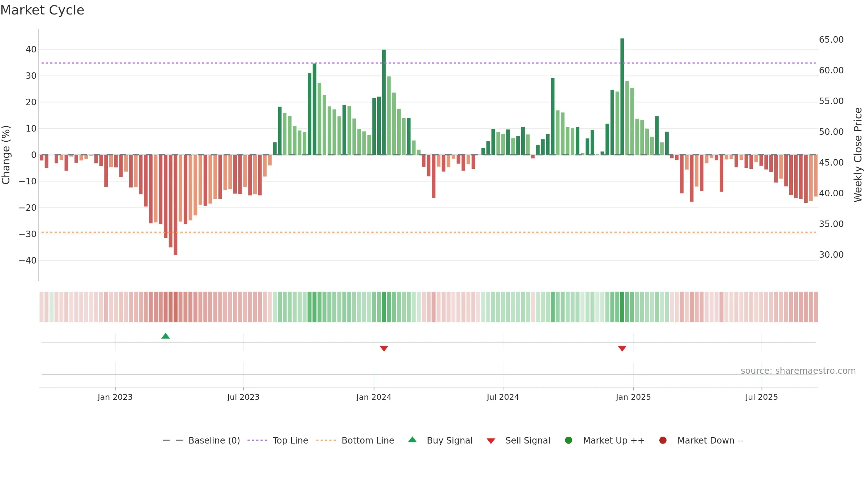
Task: Click the 40 tick on left axis
Action: 31,50
